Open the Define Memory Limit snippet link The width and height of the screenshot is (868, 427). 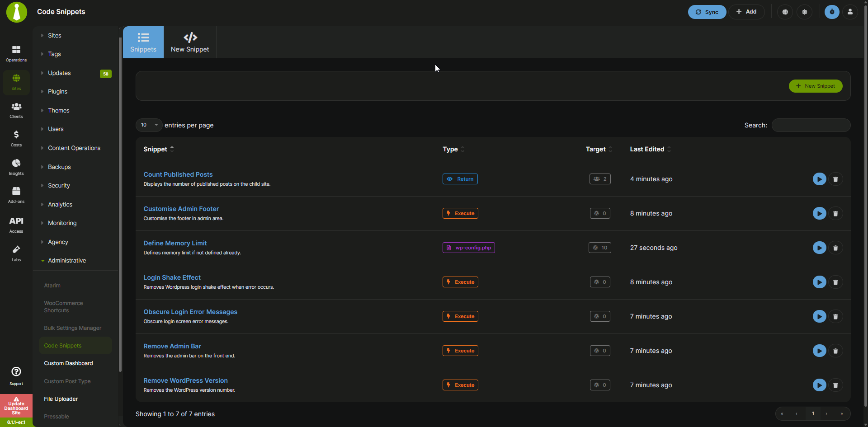175,243
